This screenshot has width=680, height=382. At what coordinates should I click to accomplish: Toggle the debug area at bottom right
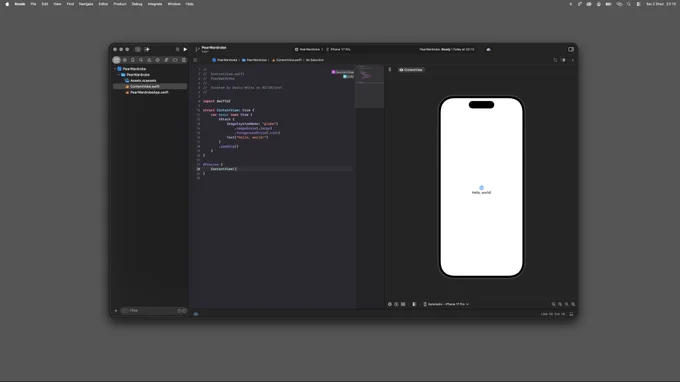click(571, 314)
